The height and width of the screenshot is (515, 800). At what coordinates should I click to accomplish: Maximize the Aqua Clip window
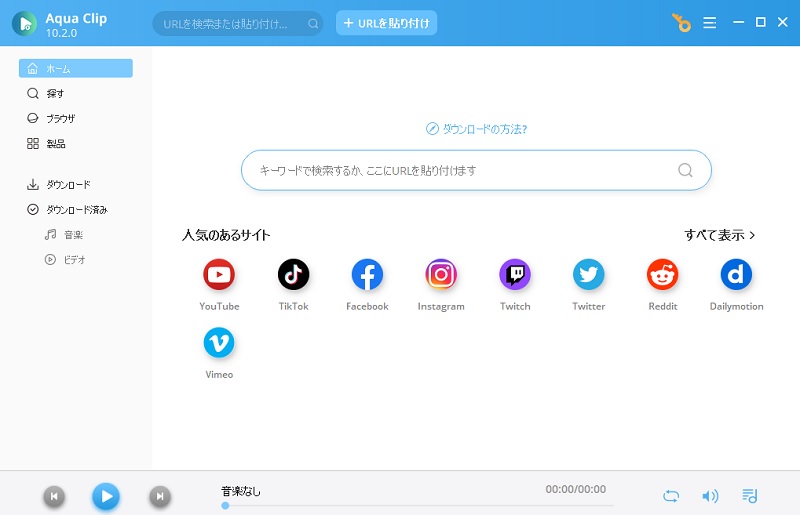point(761,22)
